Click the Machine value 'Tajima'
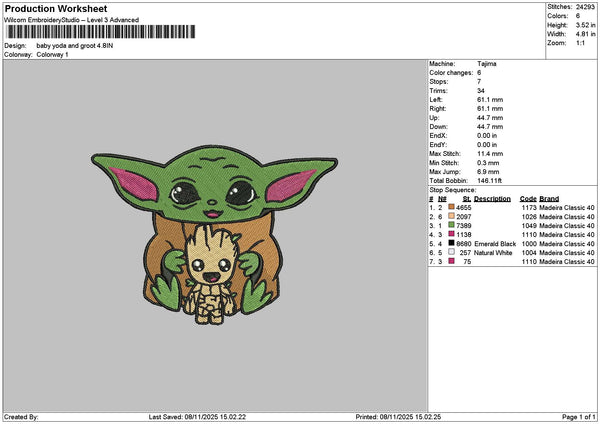The width and height of the screenshot is (600, 424). coord(487,64)
